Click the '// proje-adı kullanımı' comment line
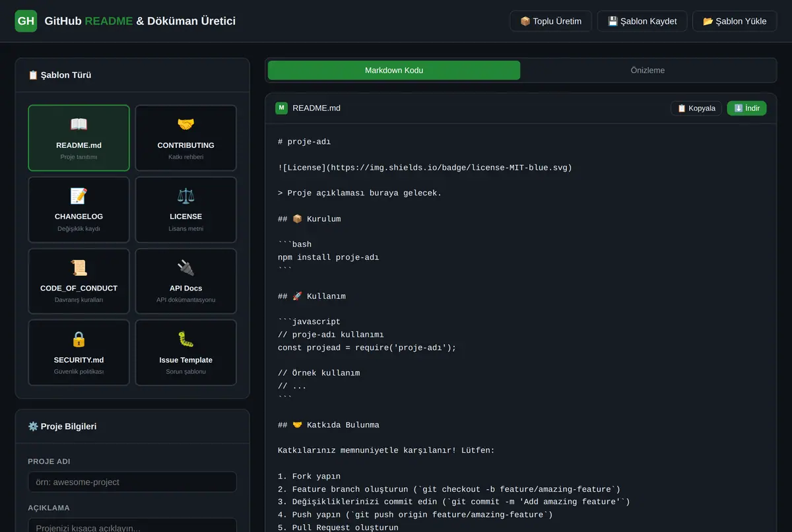This screenshot has height=532, width=792. coord(331,335)
